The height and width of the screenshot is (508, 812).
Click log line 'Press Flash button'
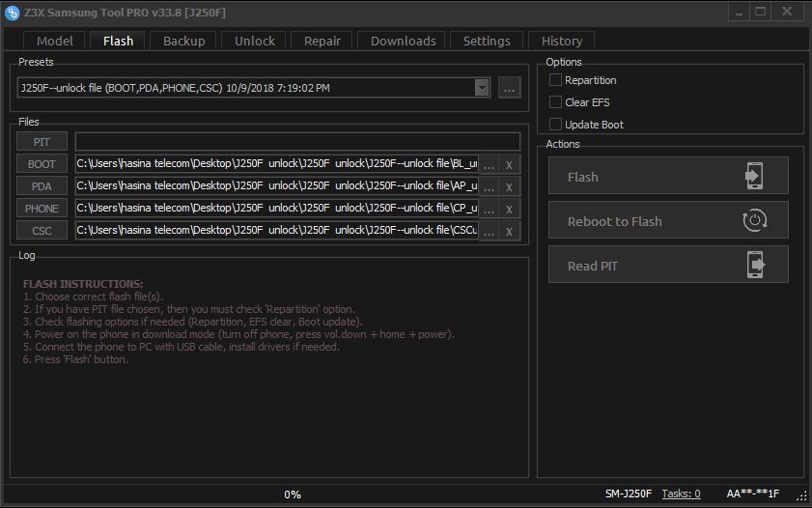[x=75, y=359]
